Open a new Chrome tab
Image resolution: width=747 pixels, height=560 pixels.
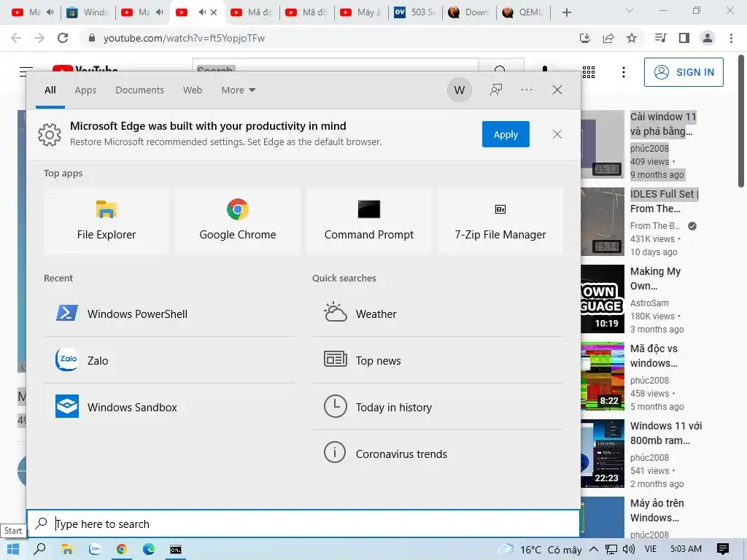(566, 12)
